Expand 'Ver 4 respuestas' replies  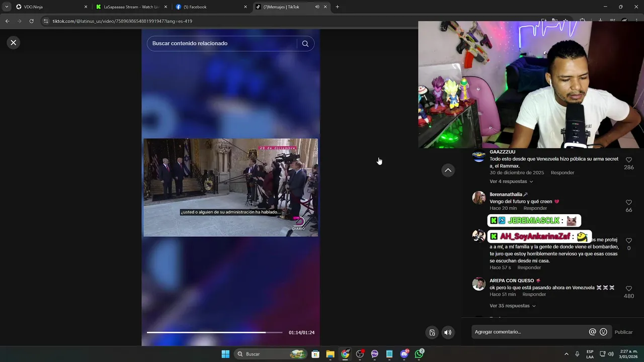point(511,182)
